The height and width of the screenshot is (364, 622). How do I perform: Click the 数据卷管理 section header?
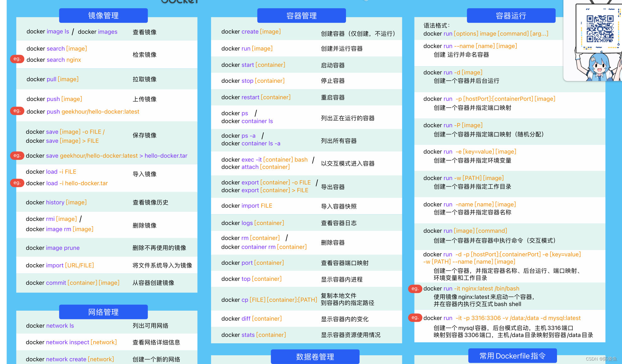(x=315, y=356)
